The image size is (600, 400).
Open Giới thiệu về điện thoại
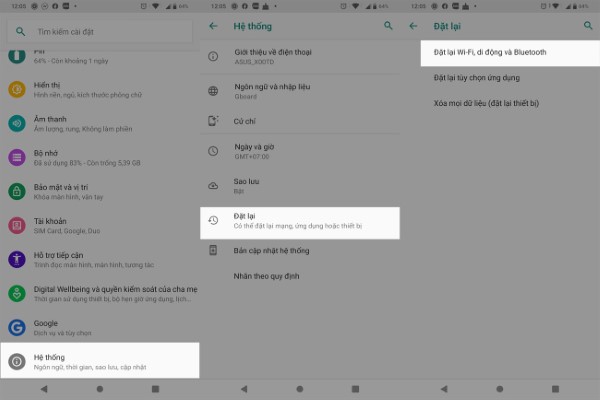275,56
